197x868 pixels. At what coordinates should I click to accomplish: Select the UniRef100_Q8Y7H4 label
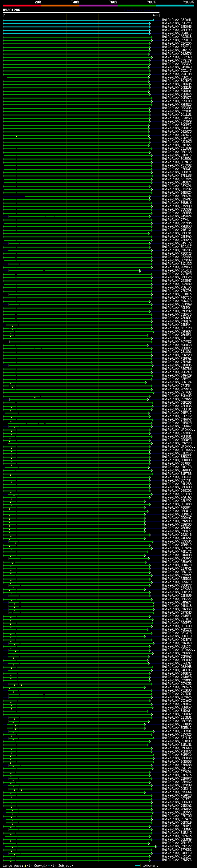177,481
